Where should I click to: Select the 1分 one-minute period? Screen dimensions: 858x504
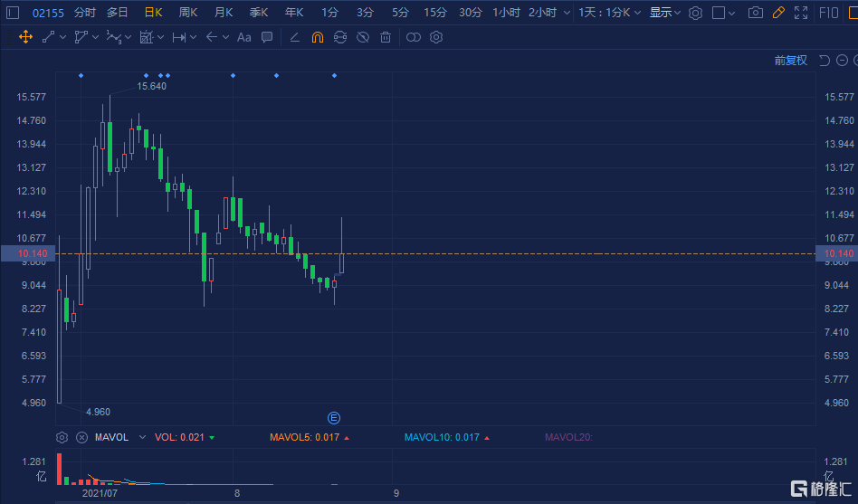point(329,13)
